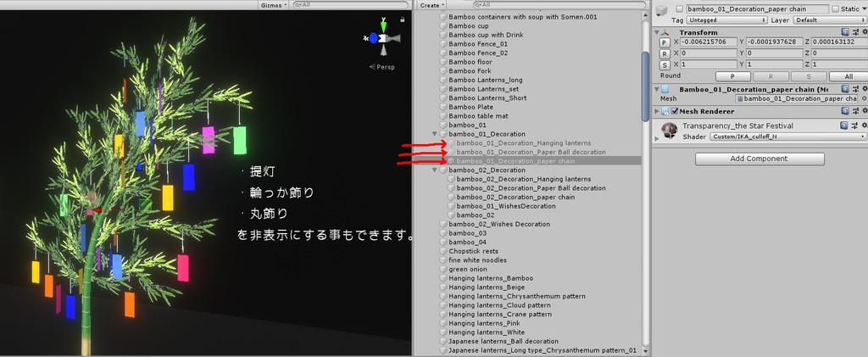The height and width of the screenshot is (357, 868).
Task: Click the Mesh Renderer component icon
Action: [x=666, y=111]
